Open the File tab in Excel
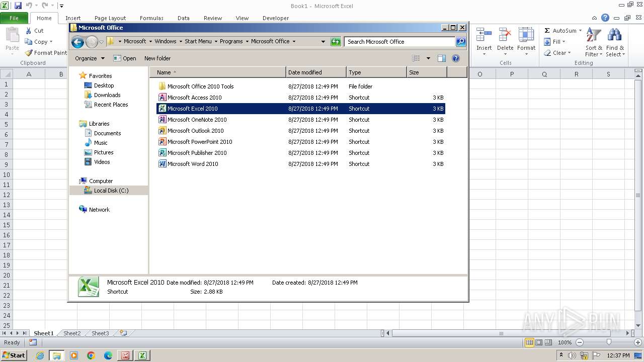The width and height of the screenshot is (644, 362). [14, 18]
